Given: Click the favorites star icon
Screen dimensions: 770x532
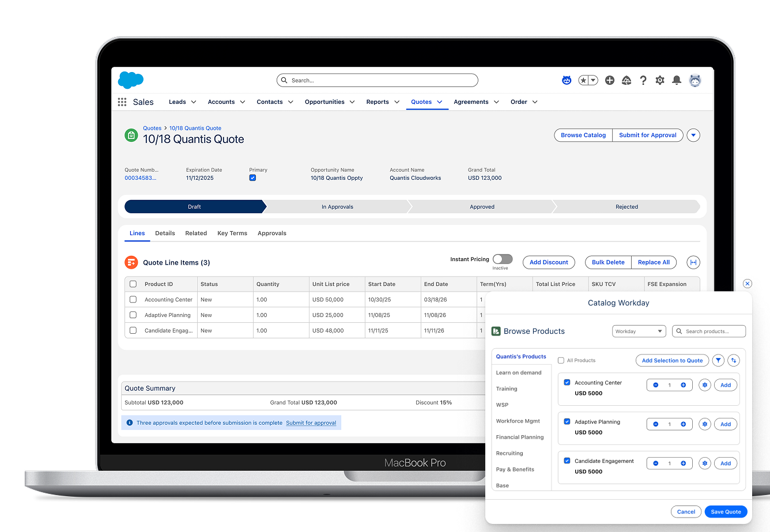Looking at the screenshot, I should click(x=584, y=81).
